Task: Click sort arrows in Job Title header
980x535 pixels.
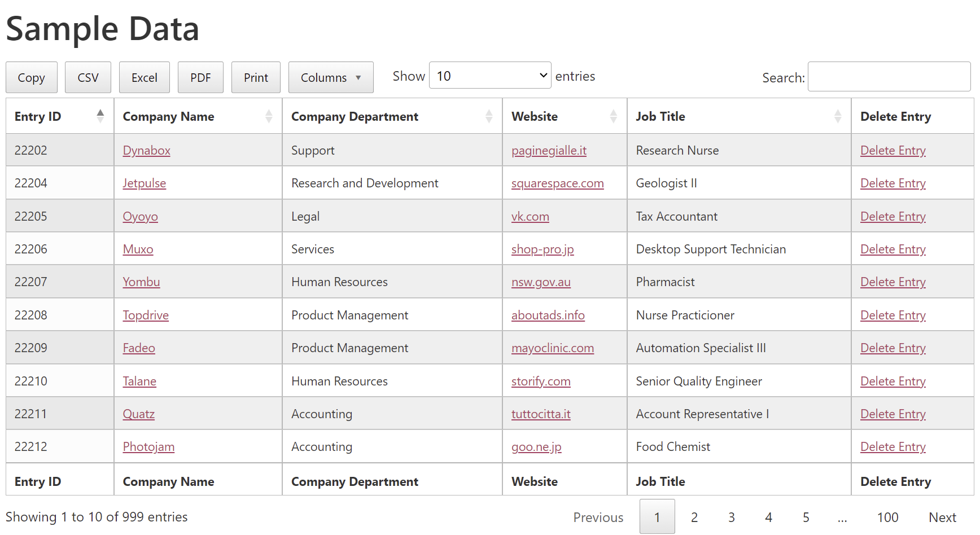Action: (837, 116)
